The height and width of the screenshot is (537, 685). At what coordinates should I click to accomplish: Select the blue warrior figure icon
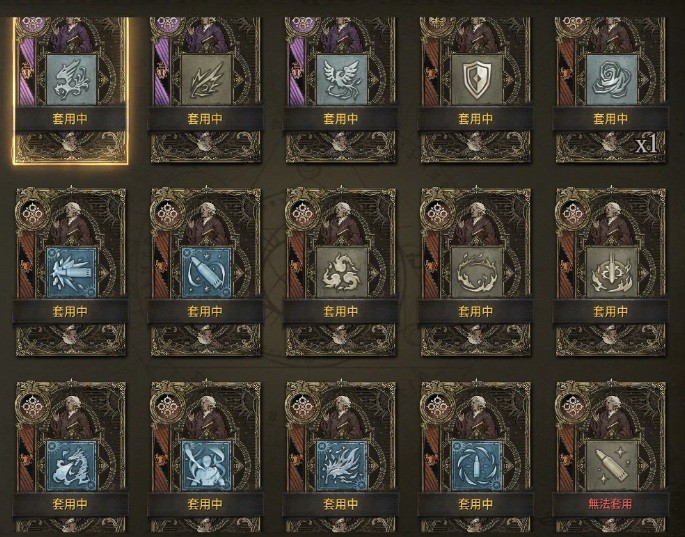206,465
